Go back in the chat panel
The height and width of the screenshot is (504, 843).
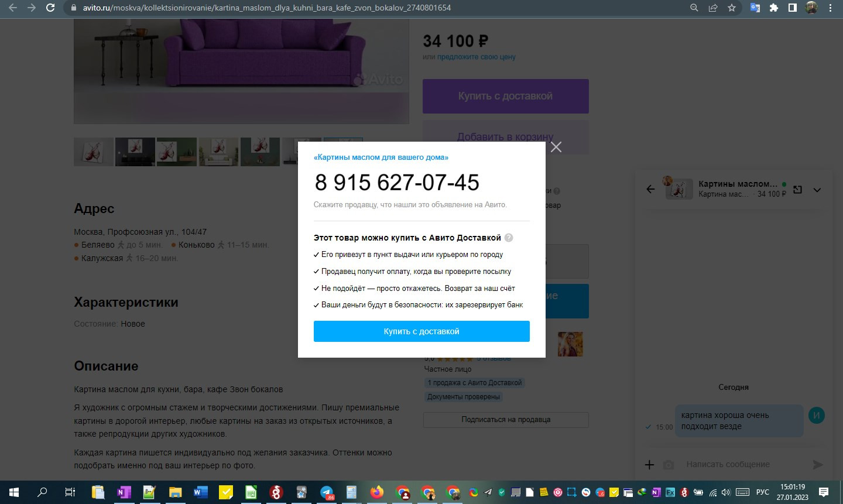click(x=650, y=189)
